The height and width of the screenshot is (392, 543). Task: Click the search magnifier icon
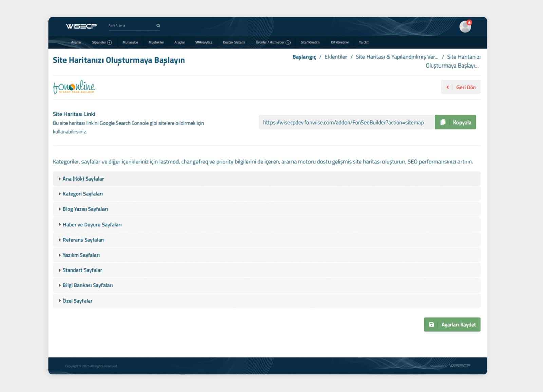[x=158, y=26]
